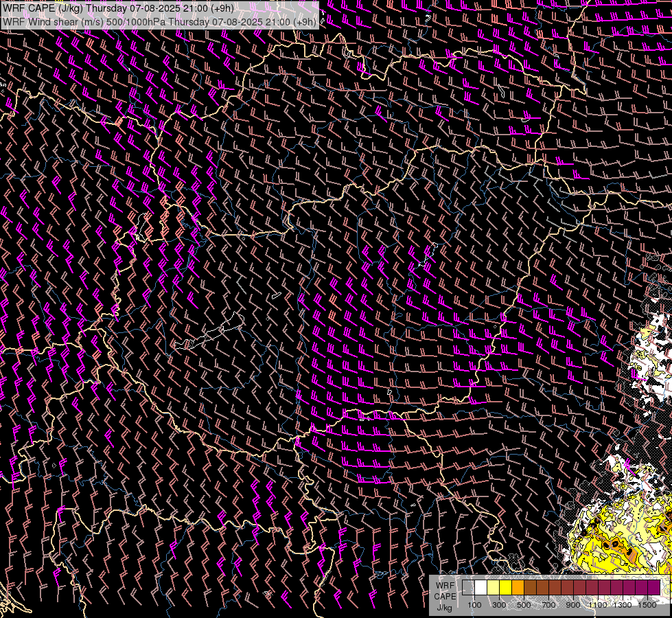The image size is (672, 618).
Task: Click the legend label 700
Action: 548,605
